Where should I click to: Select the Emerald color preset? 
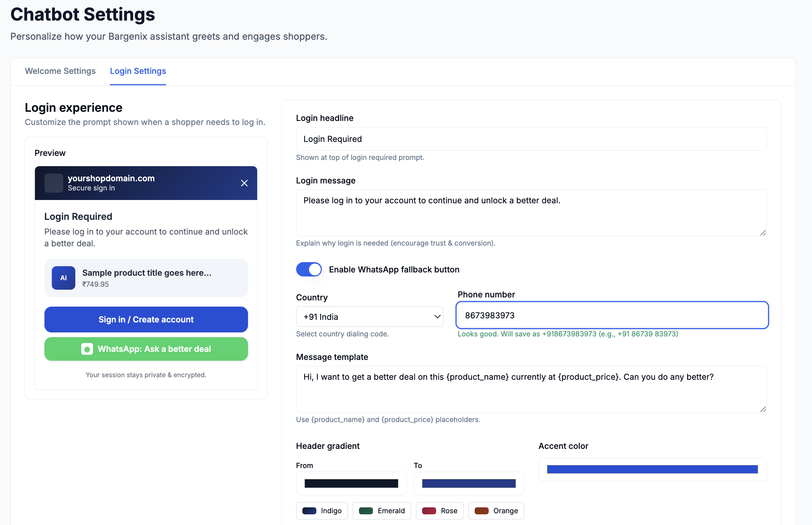click(x=381, y=511)
